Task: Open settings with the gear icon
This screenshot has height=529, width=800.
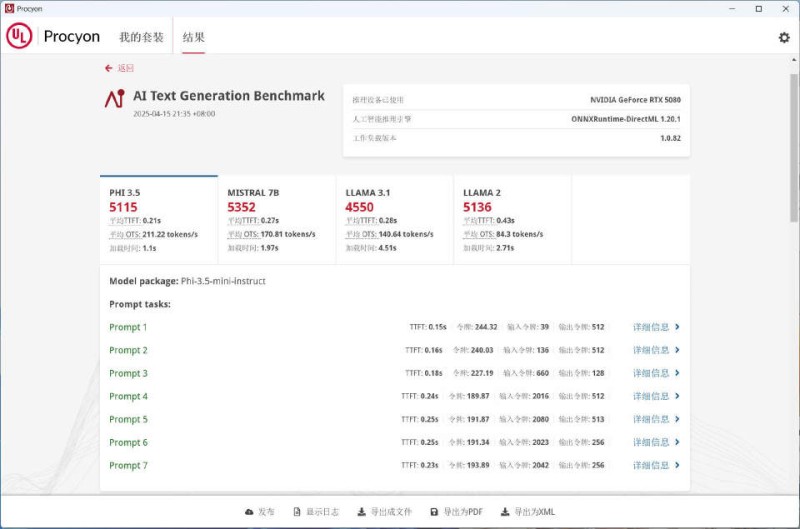Action: coord(783,37)
